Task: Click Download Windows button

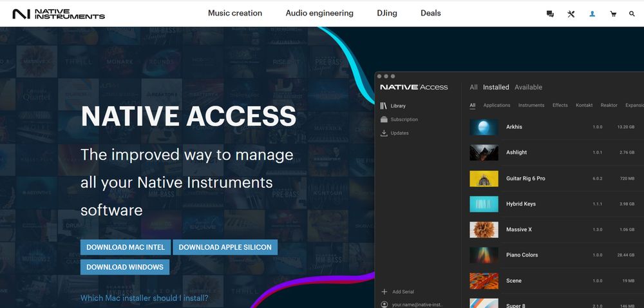Action: click(125, 267)
